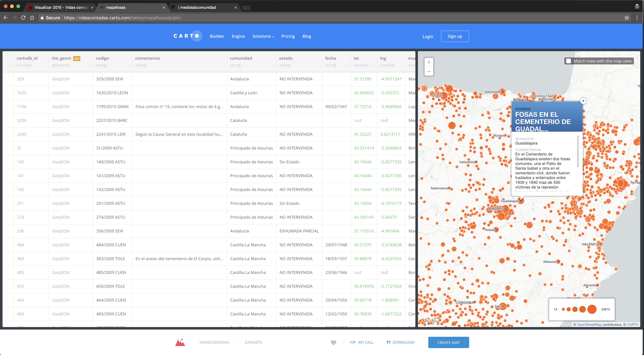The width and height of the screenshot is (644, 355).
Task: Open the API CALL link
Action: tap(361, 342)
